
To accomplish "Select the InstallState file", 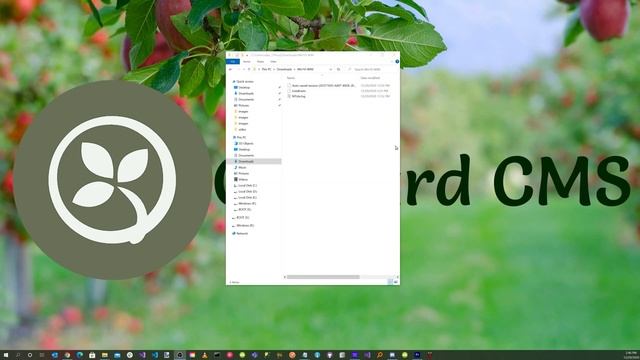I will click(x=299, y=91).
